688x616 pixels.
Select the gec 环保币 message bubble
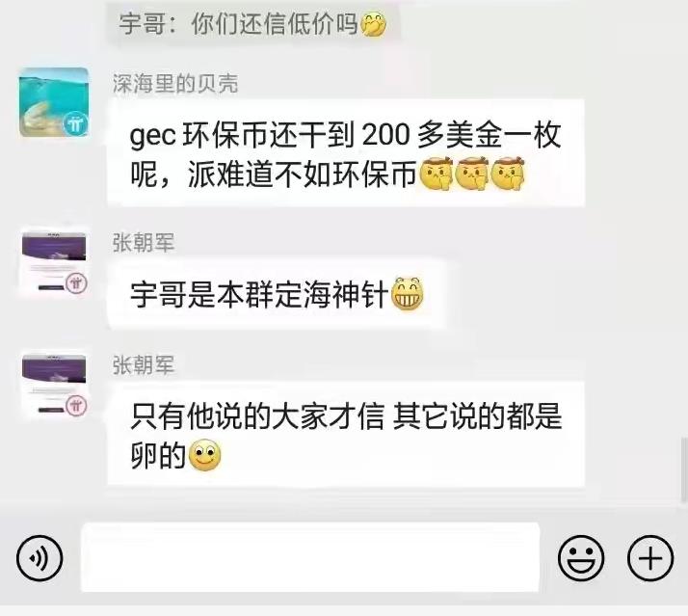click(346, 152)
